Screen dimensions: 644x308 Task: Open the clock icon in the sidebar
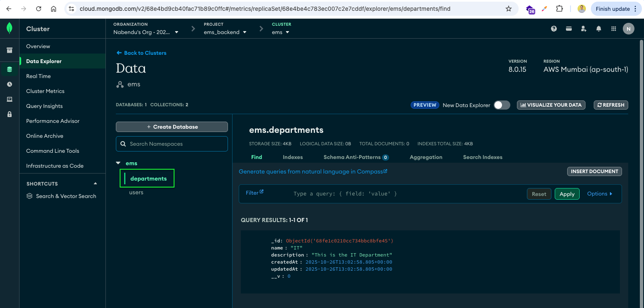tap(10, 84)
